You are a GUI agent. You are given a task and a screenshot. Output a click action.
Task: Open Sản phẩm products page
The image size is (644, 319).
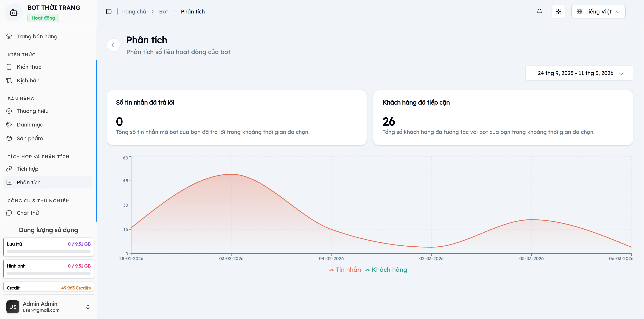[x=30, y=138]
